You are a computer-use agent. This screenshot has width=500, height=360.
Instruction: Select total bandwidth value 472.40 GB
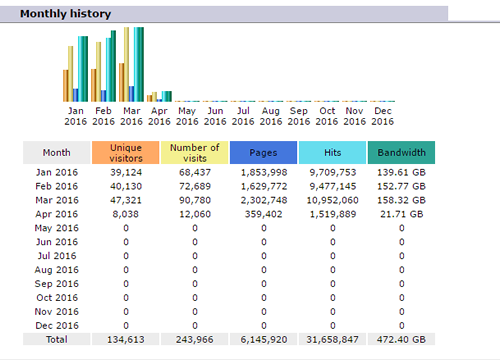pyautogui.click(x=401, y=339)
